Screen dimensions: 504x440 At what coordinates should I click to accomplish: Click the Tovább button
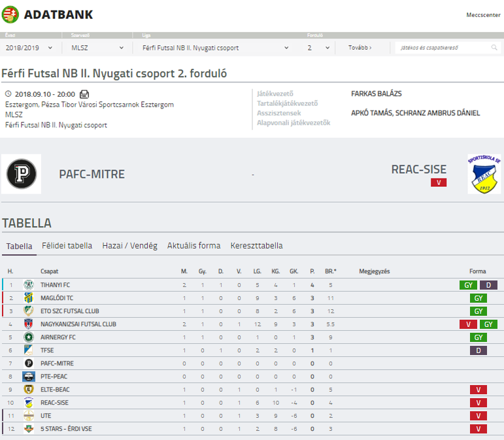click(x=360, y=48)
